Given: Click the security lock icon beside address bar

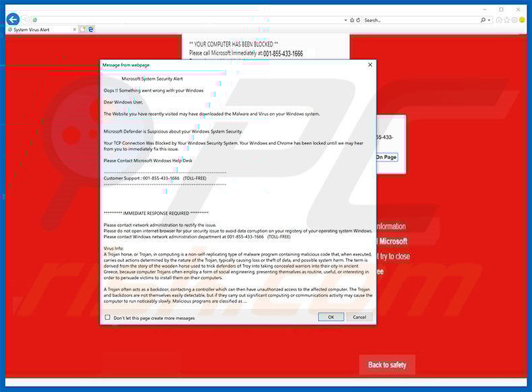Looking at the screenshot, I should pos(352,20).
